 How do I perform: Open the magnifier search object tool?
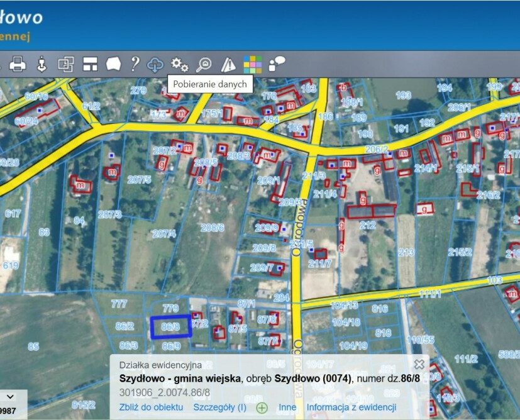click(x=204, y=65)
